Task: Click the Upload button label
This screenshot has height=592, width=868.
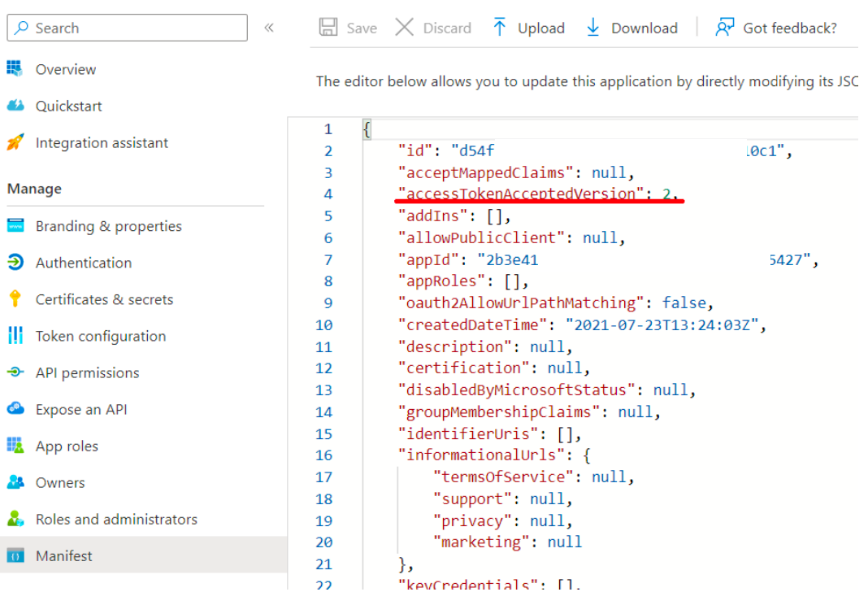Action: pyautogui.click(x=540, y=28)
